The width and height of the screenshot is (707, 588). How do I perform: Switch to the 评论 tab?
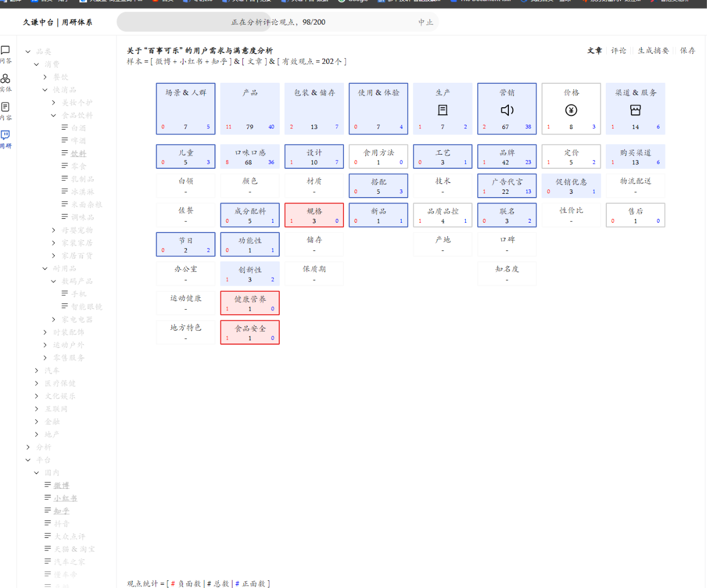[618, 51]
